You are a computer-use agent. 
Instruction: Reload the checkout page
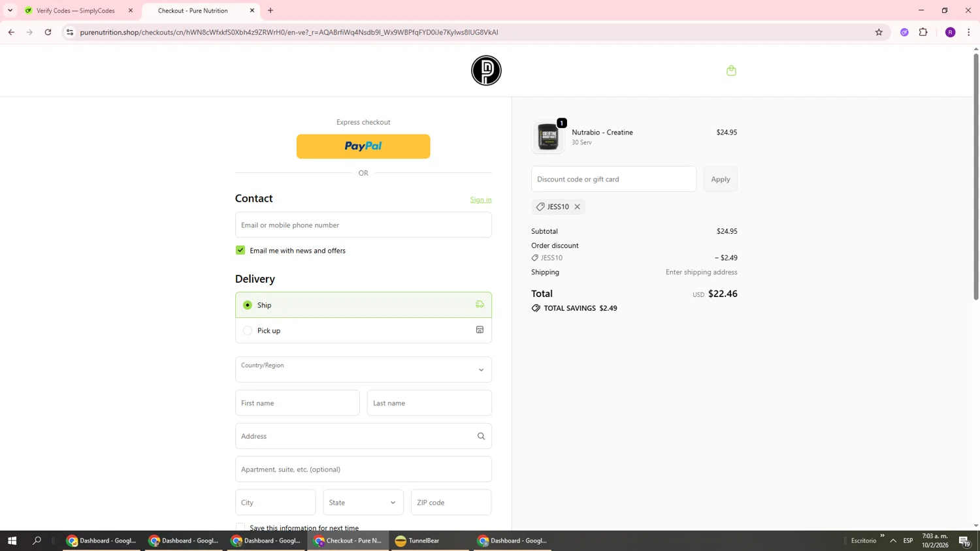(x=48, y=32)
